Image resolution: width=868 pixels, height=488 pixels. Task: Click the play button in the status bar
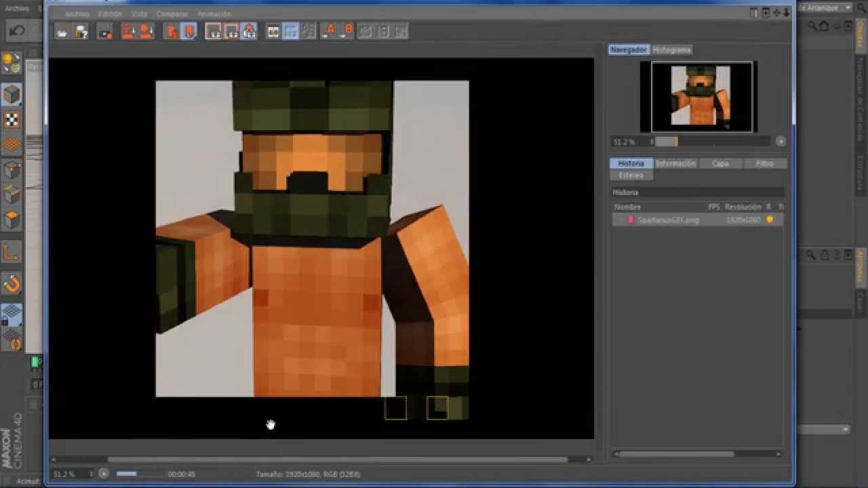click(x=104, y=474)
